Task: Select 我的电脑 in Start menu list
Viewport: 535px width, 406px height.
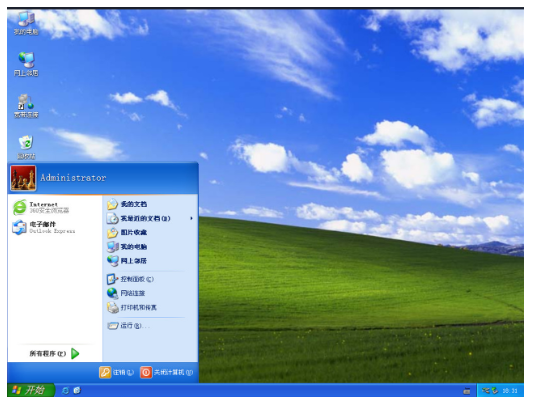Action: pyautogui.click(x=150, y=247)
